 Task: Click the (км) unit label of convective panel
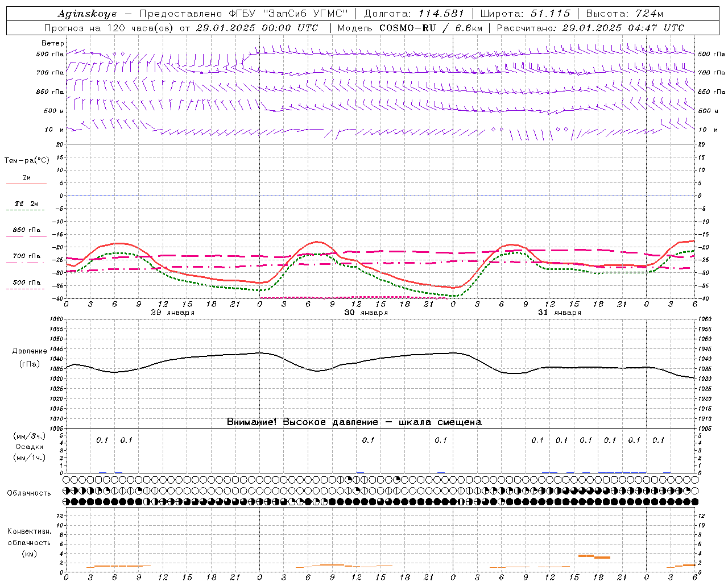click(x=29, y=554)
